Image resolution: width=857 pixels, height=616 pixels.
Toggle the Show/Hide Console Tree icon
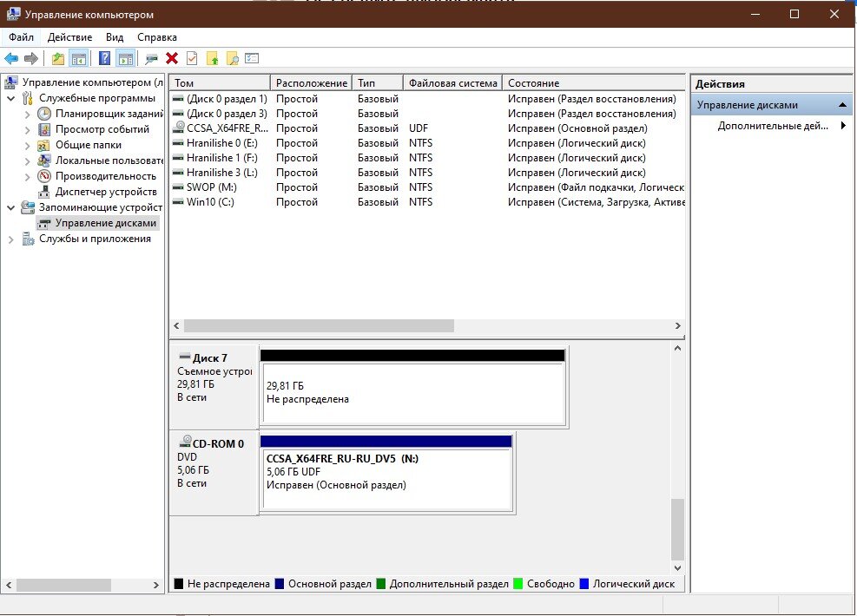click(x=79, y=58)
